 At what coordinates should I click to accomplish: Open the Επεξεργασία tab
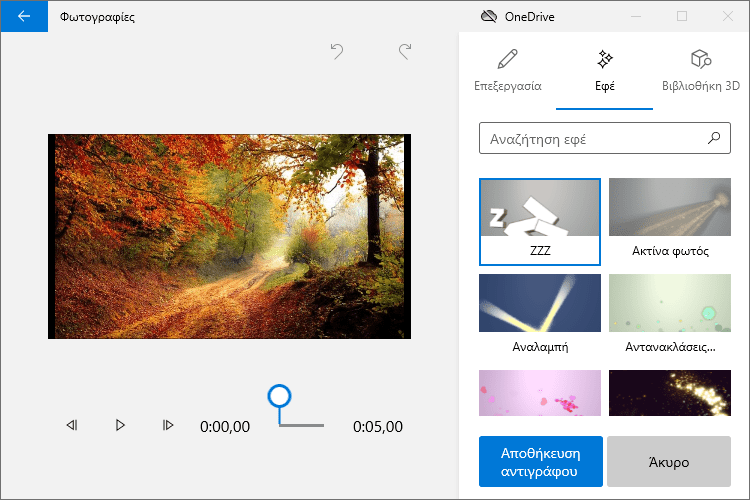(x=507, y=71)
